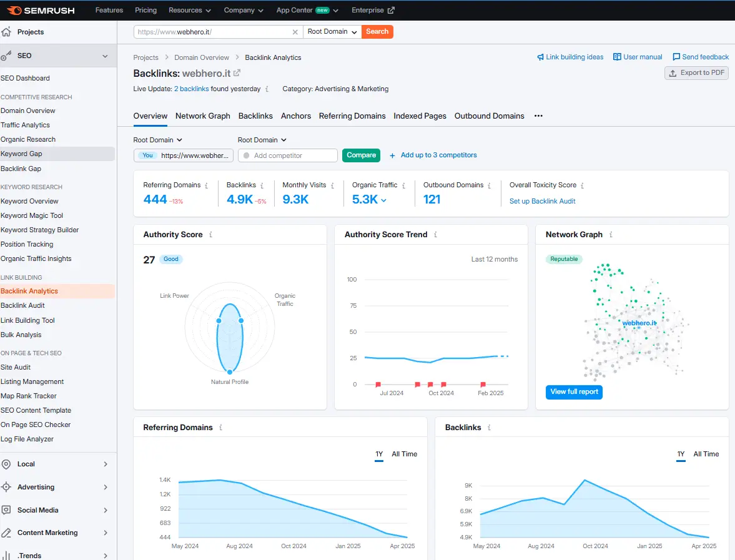The height and width of the screenshot is (560, 735).
Task: Select All Time in Referring Domains chart
Action: click(x=404, y=454)
